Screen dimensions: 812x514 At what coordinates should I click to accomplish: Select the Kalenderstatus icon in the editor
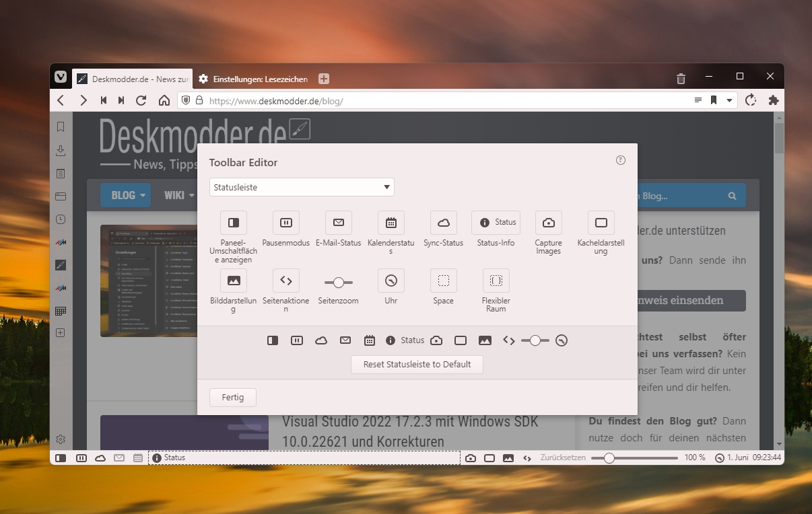pyautogui.click(x=391, y=223)
